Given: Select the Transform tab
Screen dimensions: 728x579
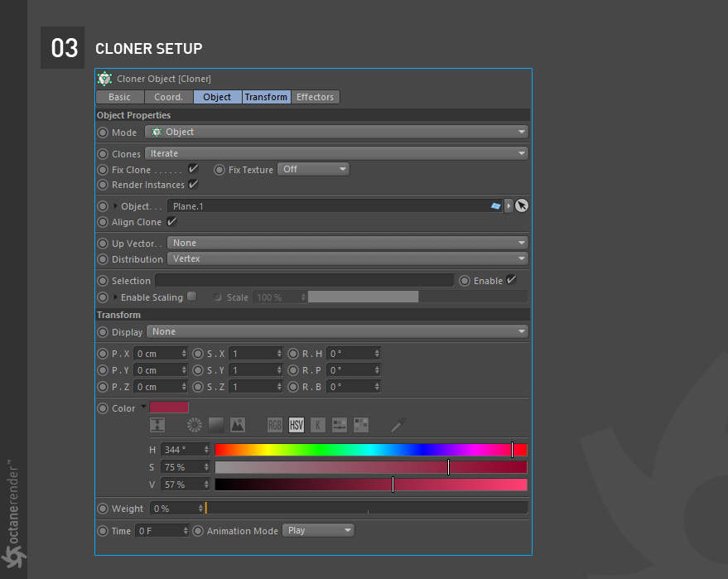Looking at the screenshot, I should (x=266, y=97).
